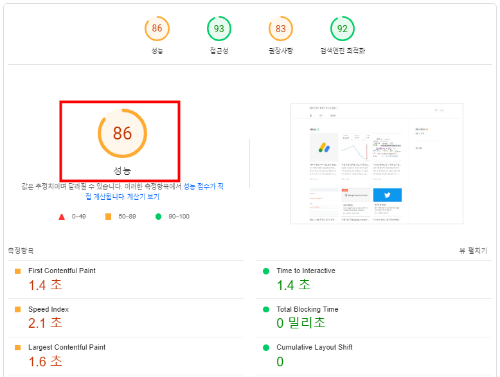This screenshot has width=500, height=377.
Task: Click the First Contentful Paint value '1.4 초'
Action: pos(45,285)
